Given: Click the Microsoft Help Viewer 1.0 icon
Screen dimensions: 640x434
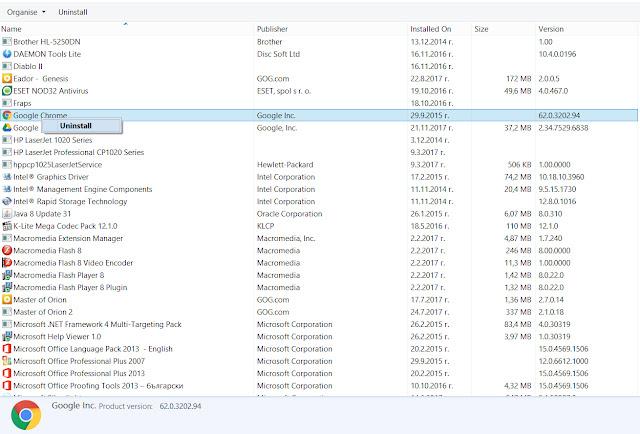Looking at the screenshot, I should point(7,336).
